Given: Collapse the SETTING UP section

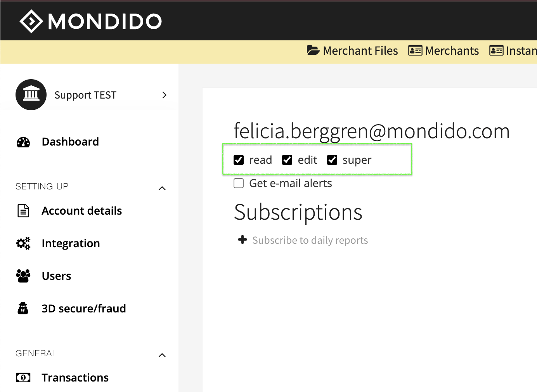Looking at the screenshot, I should coord(162,188).
